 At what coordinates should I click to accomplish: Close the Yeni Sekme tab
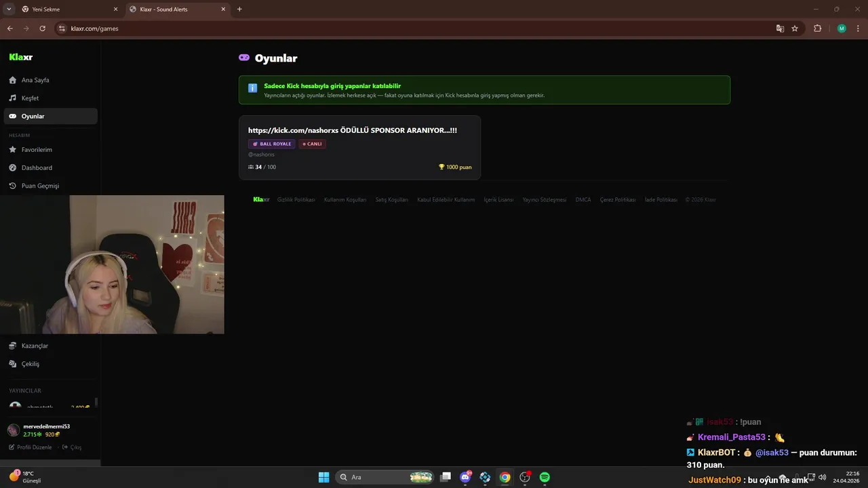pos(115,9)
